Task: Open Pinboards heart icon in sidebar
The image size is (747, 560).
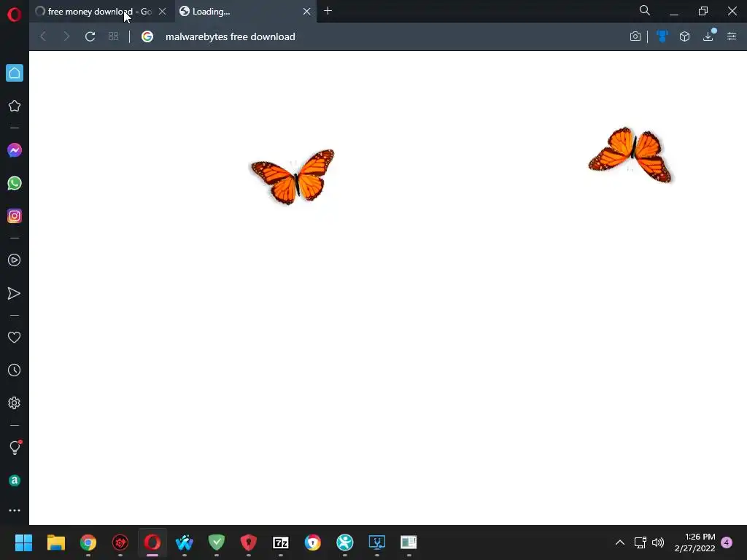Action: [x=15, y=338]
